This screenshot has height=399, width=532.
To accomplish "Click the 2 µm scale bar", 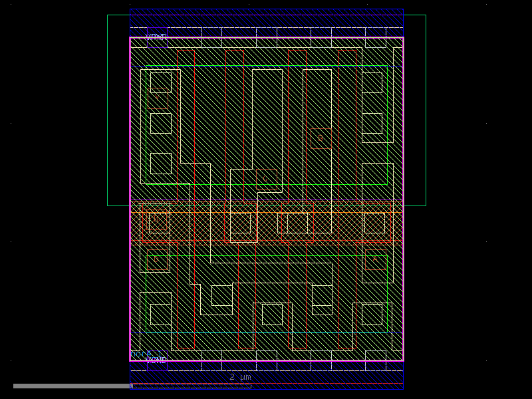I will click(239, 376).
